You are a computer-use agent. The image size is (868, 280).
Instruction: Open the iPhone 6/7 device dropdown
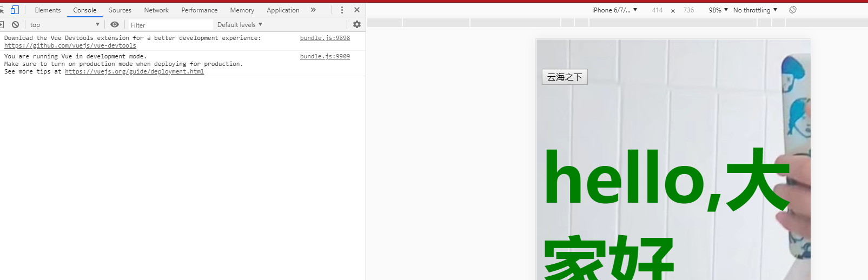point(614,10)
